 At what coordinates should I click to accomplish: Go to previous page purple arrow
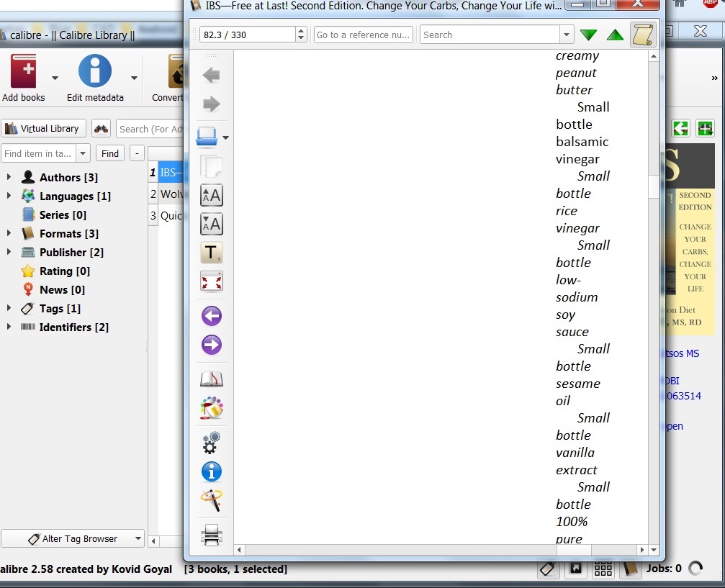pyautogui.click(x=211, y=316)
